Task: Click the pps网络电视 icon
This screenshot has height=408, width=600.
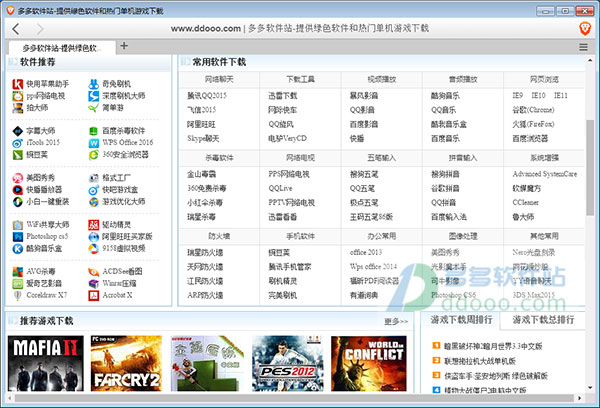Action: point(18,96)
